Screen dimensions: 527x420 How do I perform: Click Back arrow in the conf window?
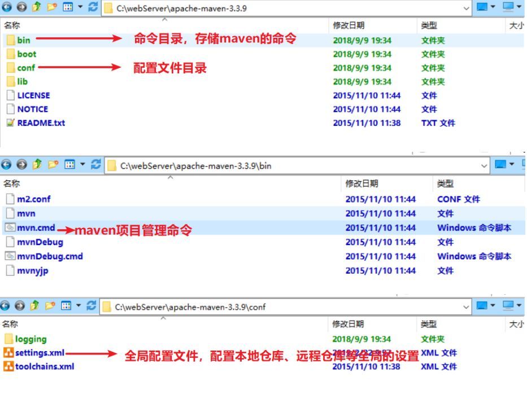5,305
